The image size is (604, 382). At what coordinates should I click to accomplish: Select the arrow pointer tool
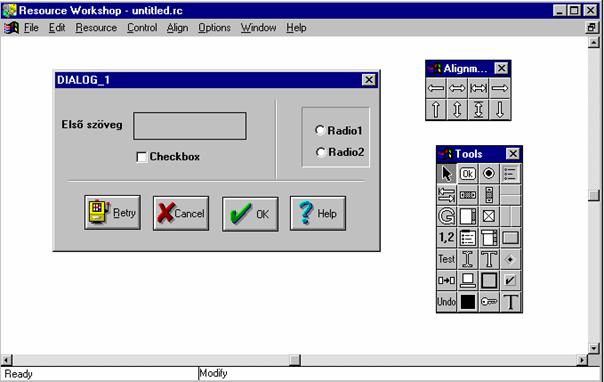click(x=446, y=174)
